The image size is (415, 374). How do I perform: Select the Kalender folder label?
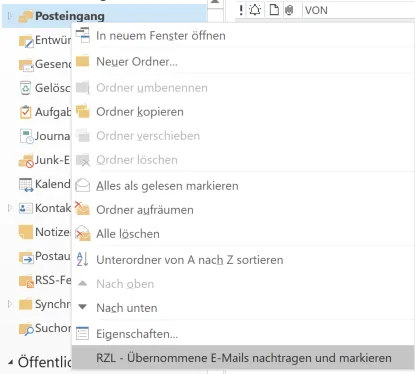click(x=53, y=184)
